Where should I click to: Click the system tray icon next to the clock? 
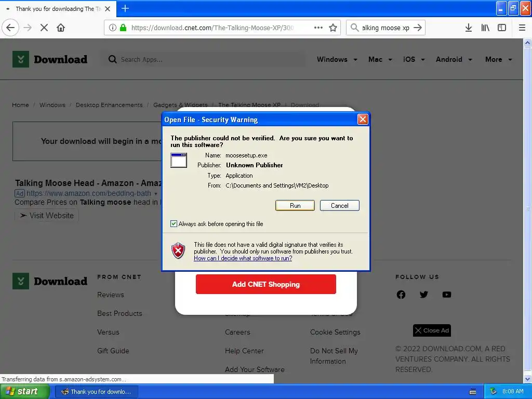[493, 392]
